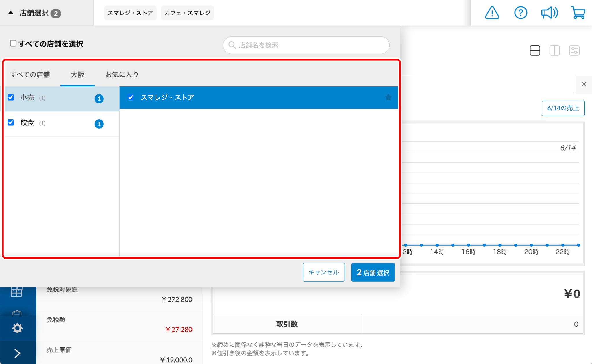This screenshot has height=364, width=592.
Task: Click the 6/14の売上 button
Action: pos(563,108)
